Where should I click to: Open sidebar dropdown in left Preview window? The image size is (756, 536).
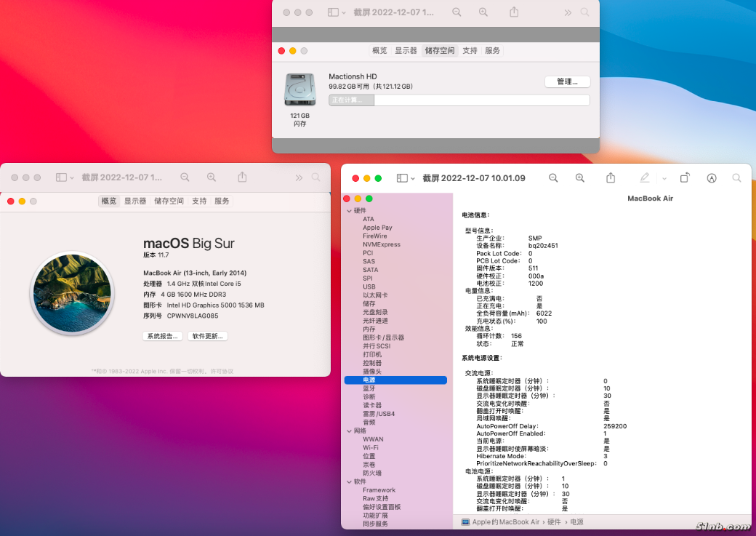tap(72, 178)
